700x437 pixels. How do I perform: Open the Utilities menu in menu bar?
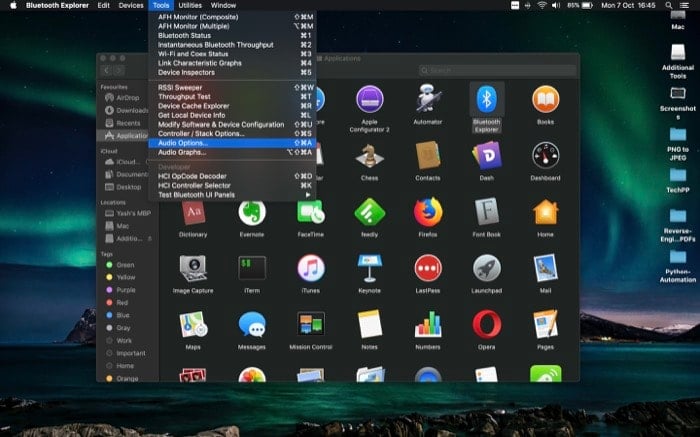[190, 5]
